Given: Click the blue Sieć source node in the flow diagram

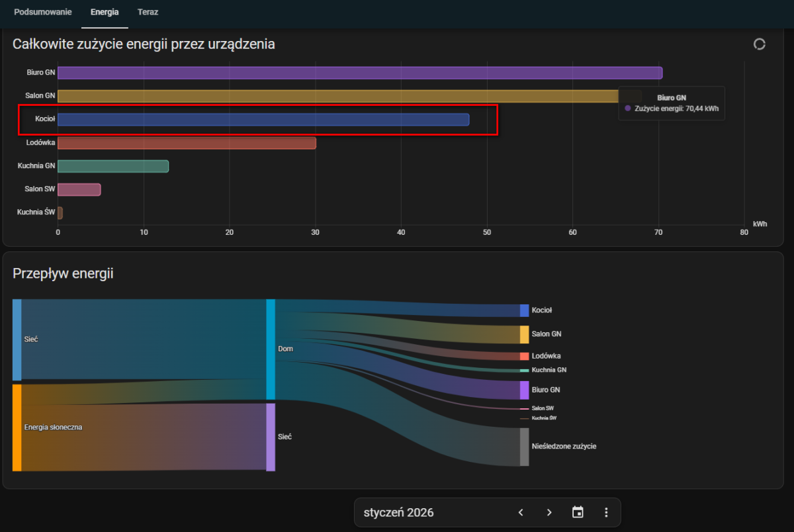Looking at the screenshot, I should click(x=17, y=339).
